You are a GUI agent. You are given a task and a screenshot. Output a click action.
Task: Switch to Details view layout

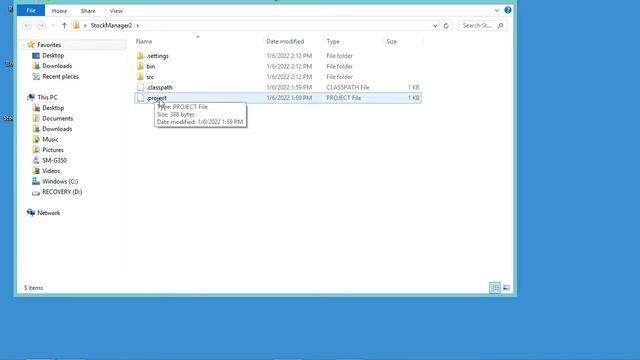pos(495,288)
